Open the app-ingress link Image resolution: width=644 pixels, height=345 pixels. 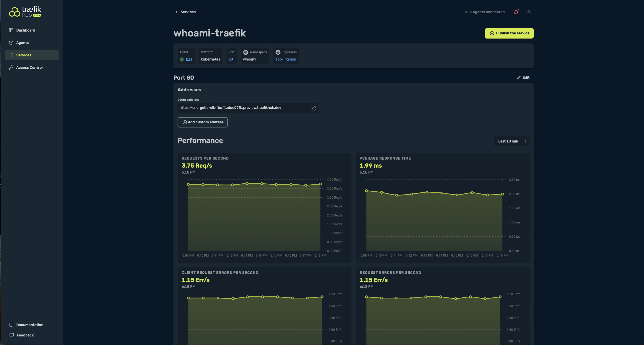point(286,59)
